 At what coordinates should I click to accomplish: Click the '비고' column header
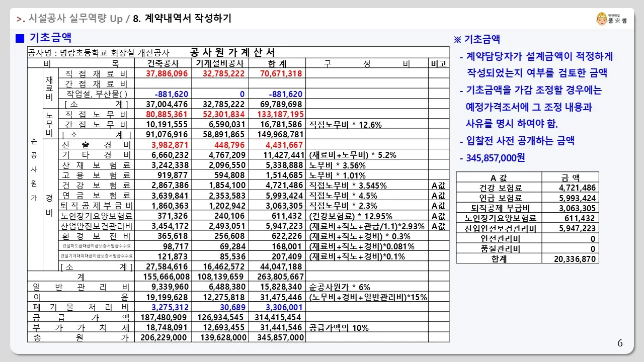[x=438, y=63]
